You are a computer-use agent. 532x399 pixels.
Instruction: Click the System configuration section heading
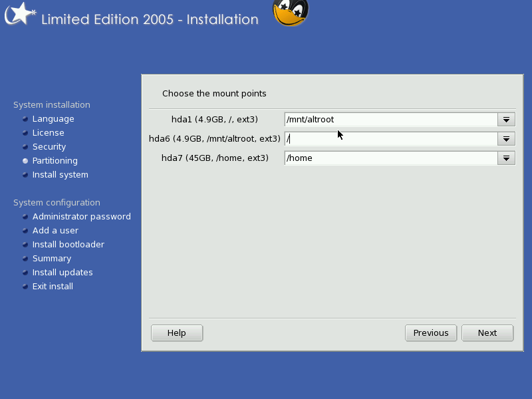(x=57, y=203)
